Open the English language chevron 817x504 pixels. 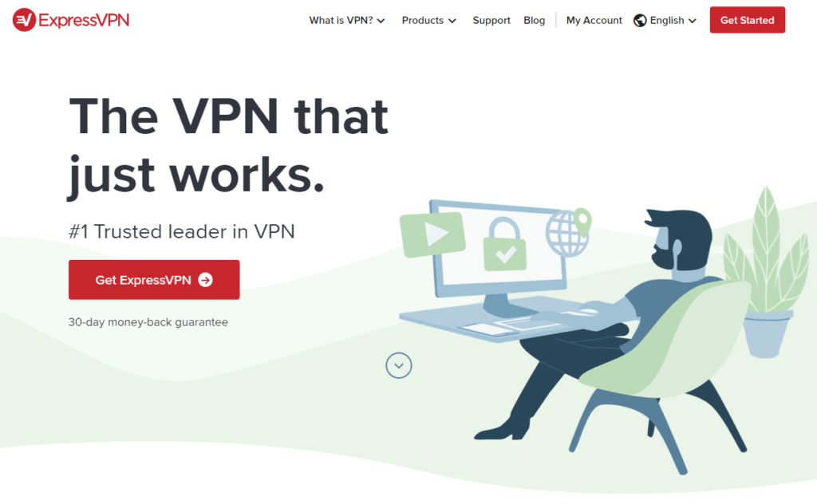tap(693, 21)
